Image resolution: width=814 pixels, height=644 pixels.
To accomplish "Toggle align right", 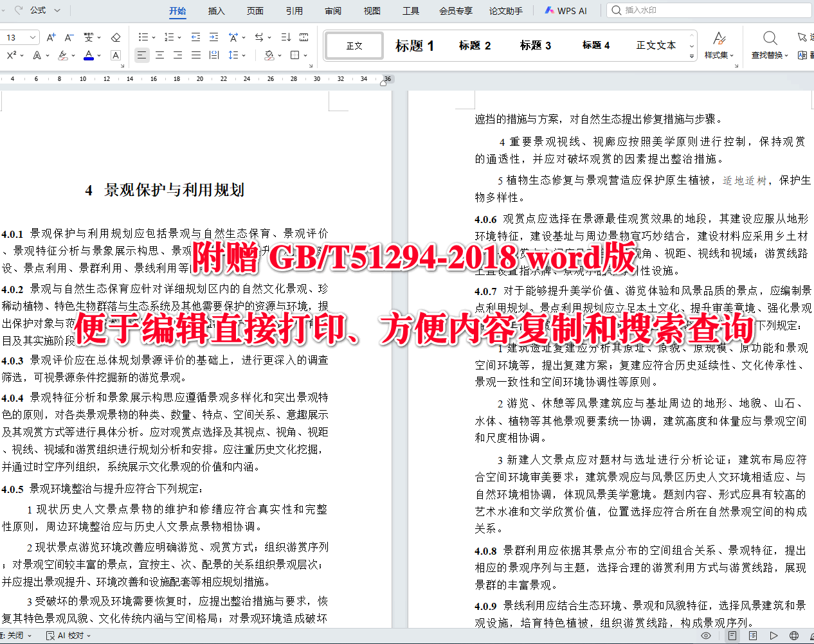I will point(177,55).
